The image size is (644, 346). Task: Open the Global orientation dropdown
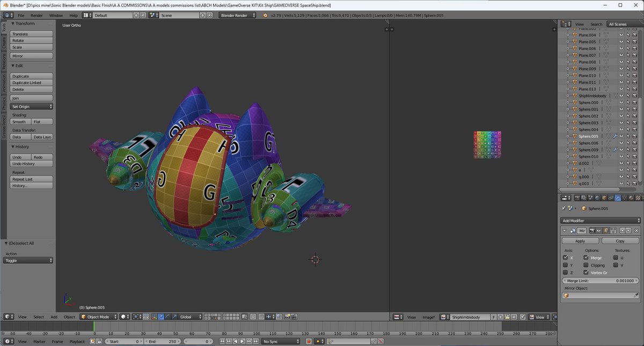click(x=189, y=316)
